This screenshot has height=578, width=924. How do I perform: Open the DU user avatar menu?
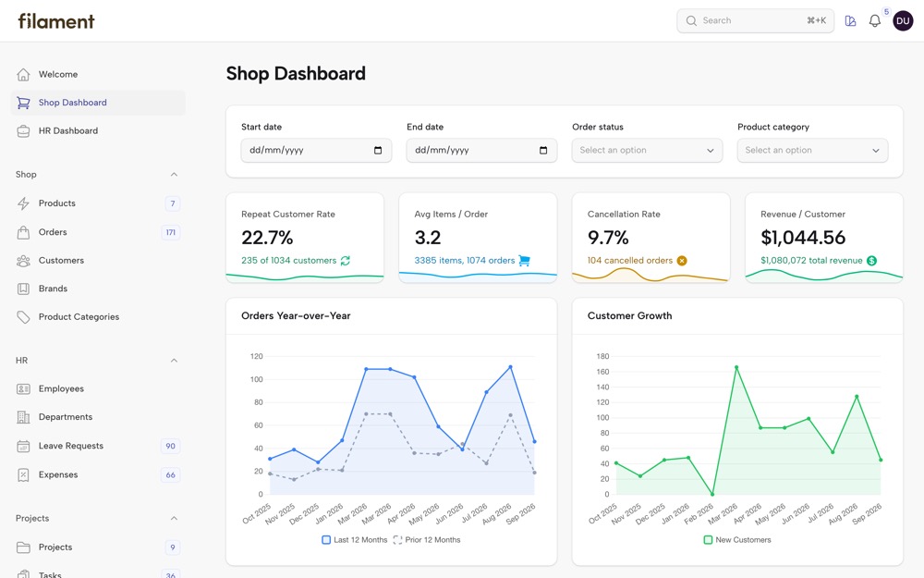[x=902, y=20]
